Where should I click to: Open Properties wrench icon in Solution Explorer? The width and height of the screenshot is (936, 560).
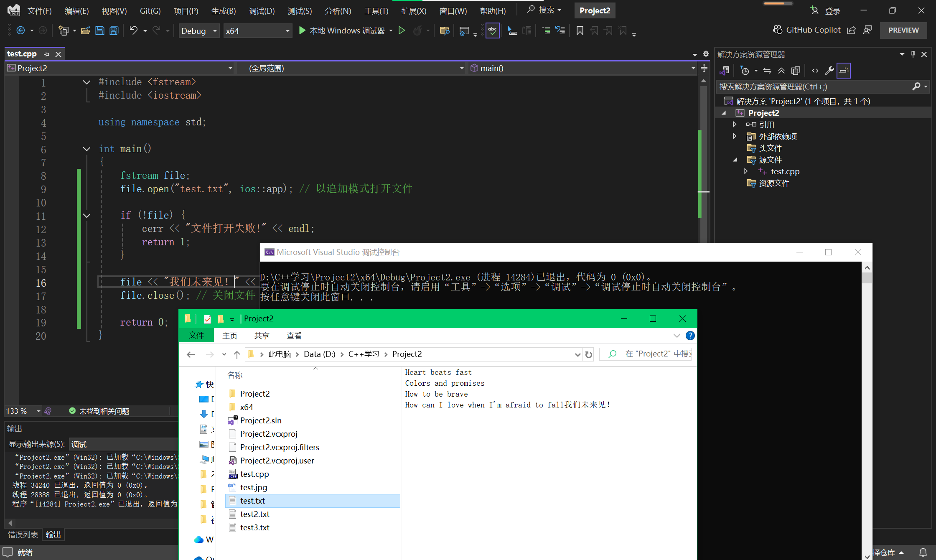click(829, 71)
